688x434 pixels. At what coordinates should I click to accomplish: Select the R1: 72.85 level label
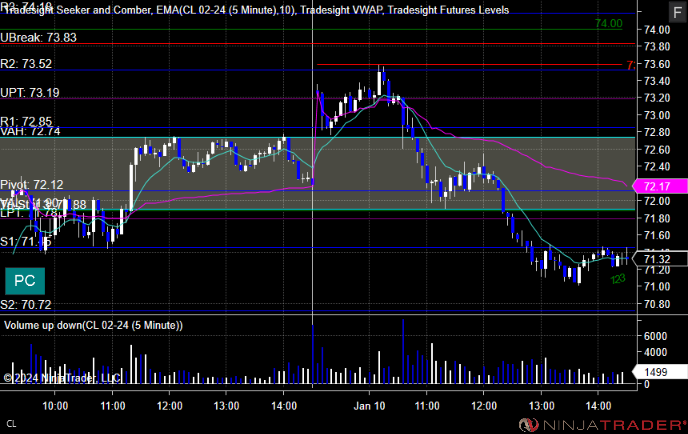(26, 121)
